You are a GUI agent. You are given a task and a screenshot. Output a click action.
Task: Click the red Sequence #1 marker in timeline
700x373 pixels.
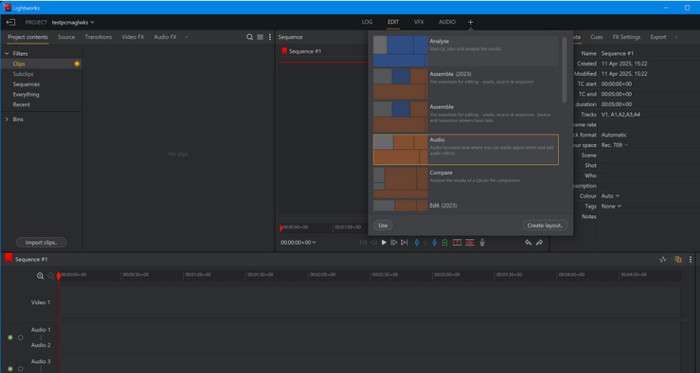[x=8, y=258]
